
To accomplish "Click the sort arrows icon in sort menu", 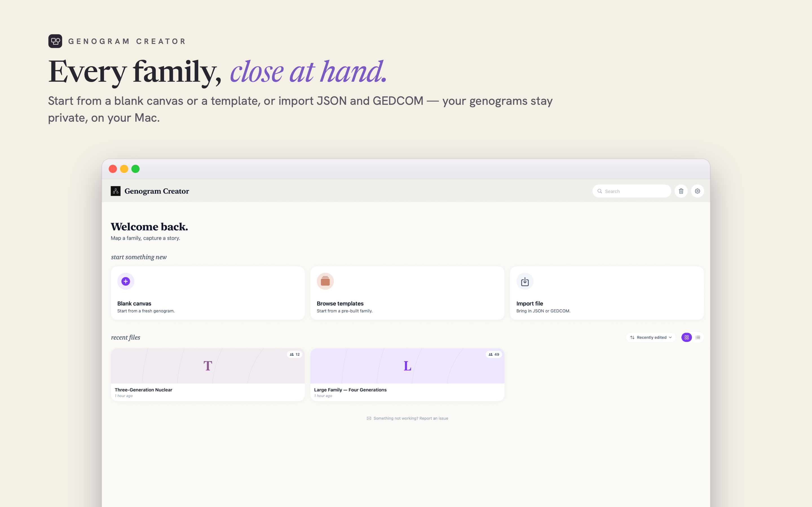I will pyautogui.click(x=632, y=337).
